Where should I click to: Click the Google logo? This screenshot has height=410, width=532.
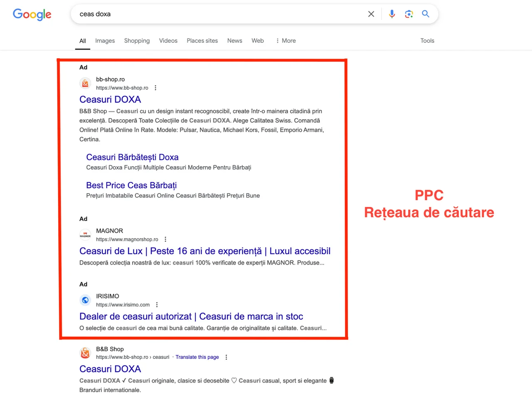coord(32,14)
